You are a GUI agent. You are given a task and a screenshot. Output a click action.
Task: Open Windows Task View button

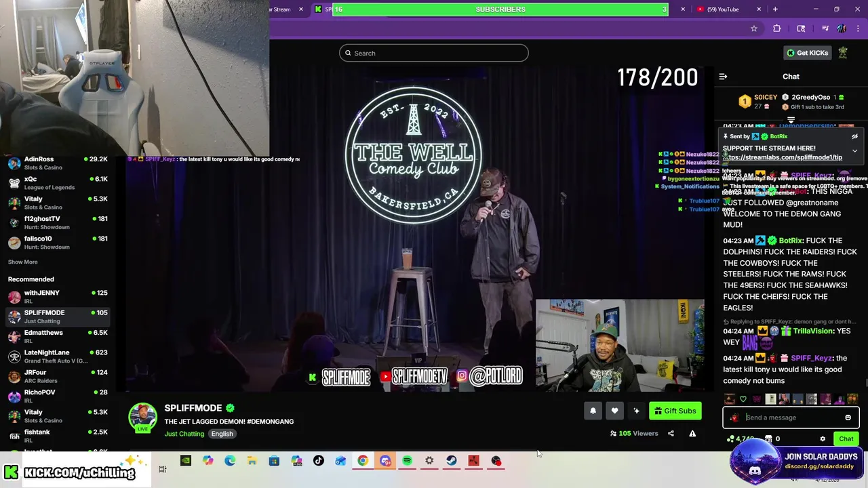(x=163, y=469)
